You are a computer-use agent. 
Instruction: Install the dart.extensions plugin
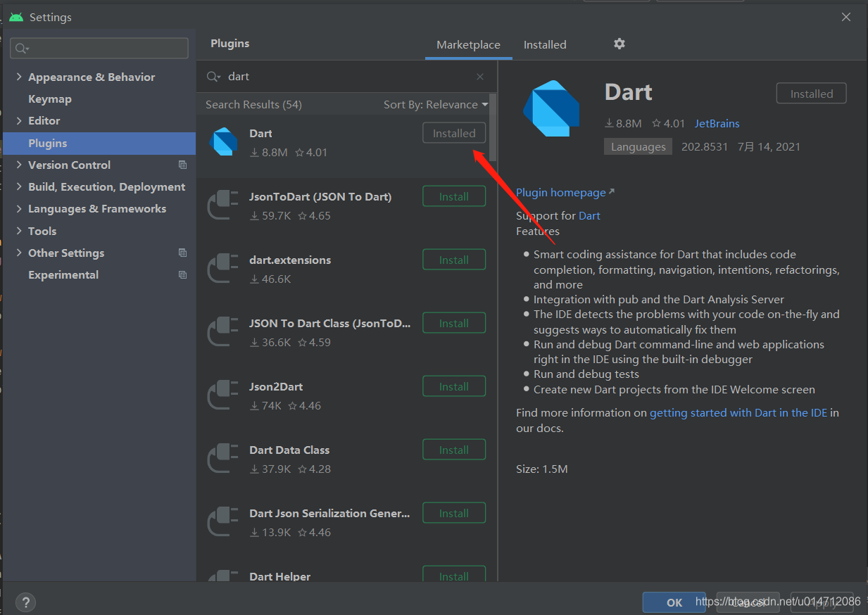[x=454, y=260]
